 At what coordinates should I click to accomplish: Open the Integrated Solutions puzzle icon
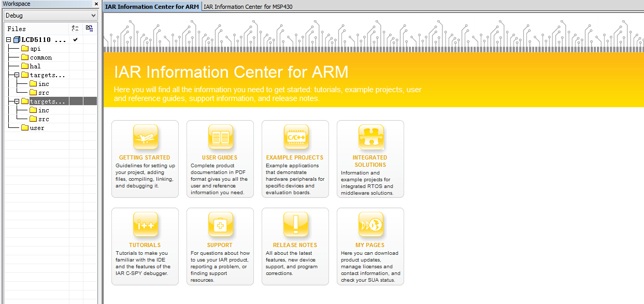(x=371, y=137)
